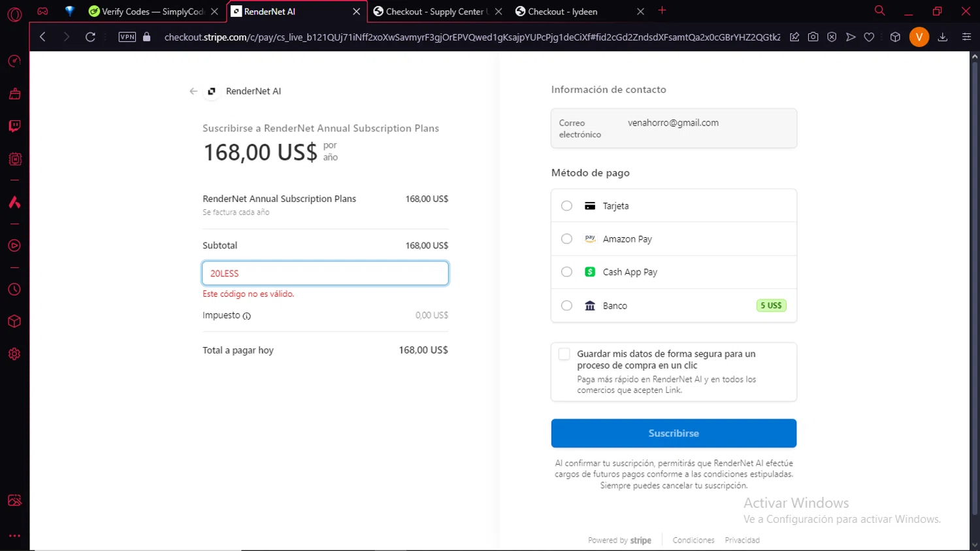Choose Cash App Pay option

[x=566, y=272]
